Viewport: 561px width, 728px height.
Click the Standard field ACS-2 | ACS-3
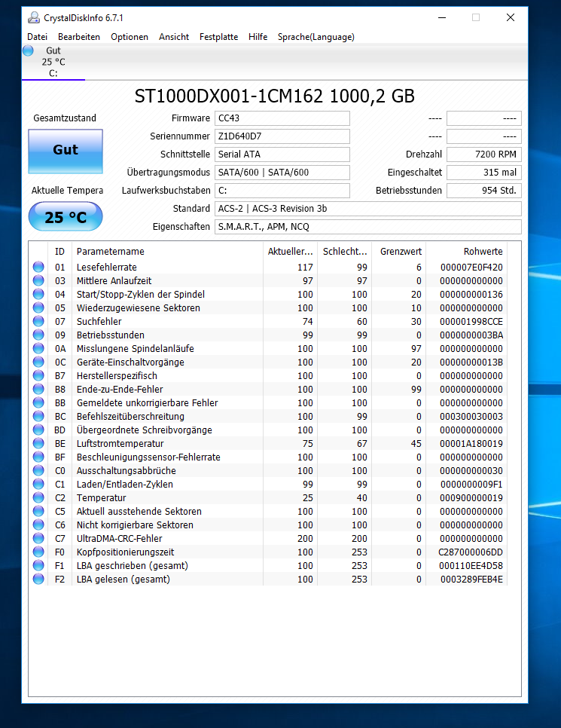tap(368, 209)
